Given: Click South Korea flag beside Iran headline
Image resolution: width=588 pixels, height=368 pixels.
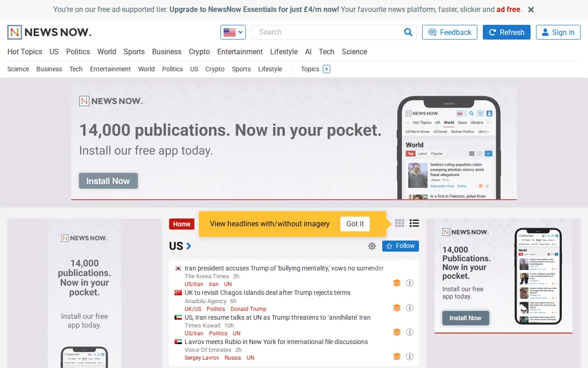Looking at the screenshot, I should coord(178,268).
